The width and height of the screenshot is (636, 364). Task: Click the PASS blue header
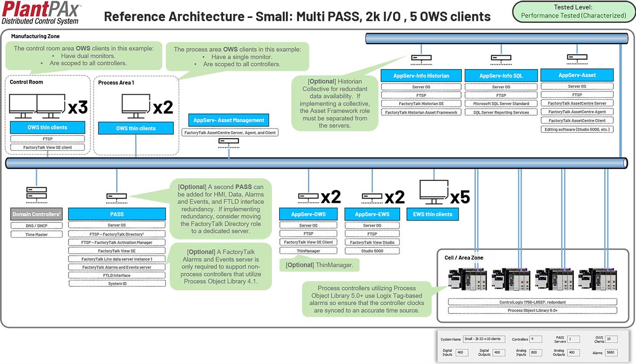point(117,214)
